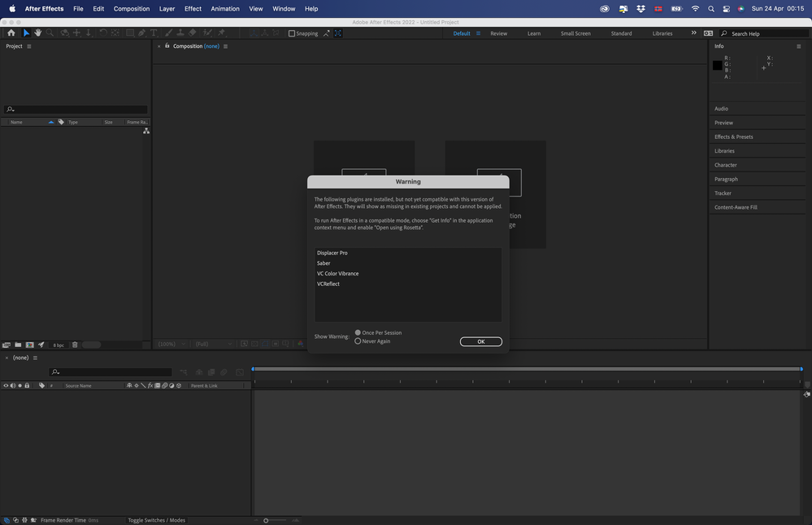The width and height of the screenshot is (812, 525).
Task: Open the Default workspace menu
Action: coord(478,33)
